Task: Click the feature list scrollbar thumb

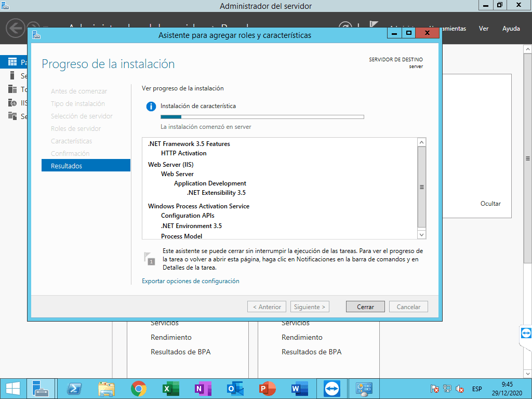Action: click(x=421, y=187)
